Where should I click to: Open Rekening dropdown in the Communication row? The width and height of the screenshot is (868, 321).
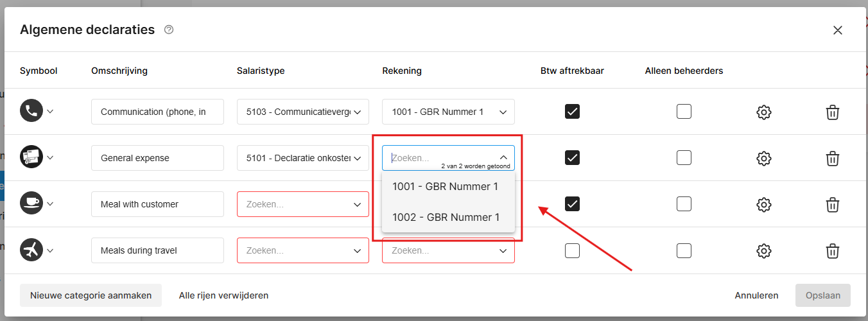(448, 112)
